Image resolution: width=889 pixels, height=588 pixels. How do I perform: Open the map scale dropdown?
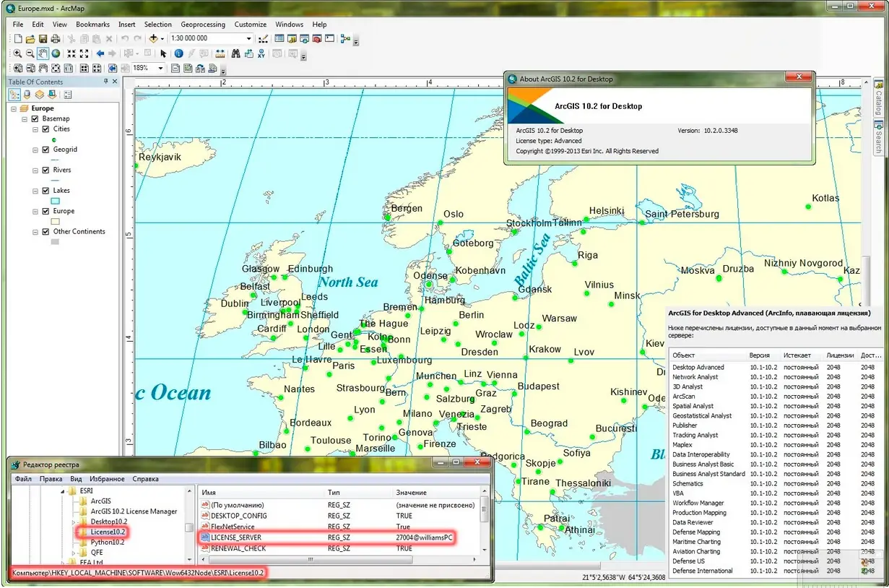coord(248,38)
